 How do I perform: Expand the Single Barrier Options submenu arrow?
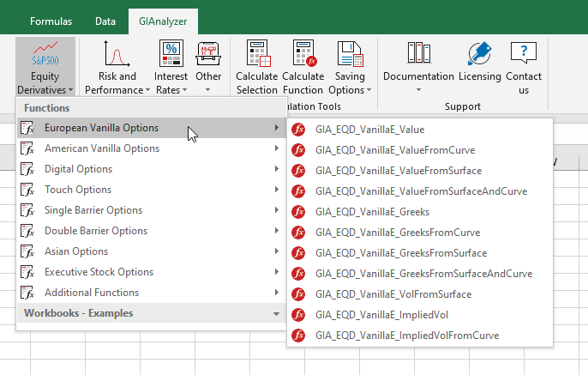(276, 210)
